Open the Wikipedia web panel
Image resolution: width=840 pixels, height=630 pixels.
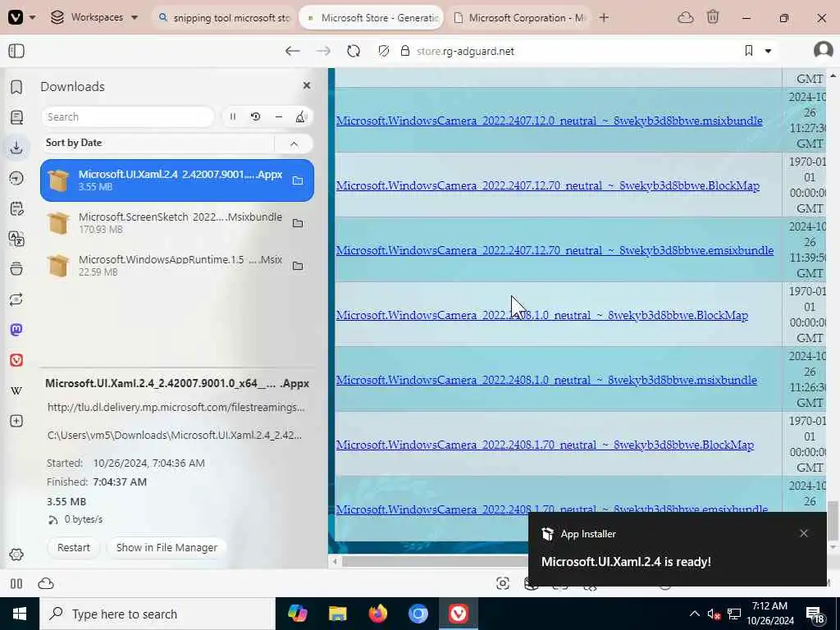[x=16, y=390]
